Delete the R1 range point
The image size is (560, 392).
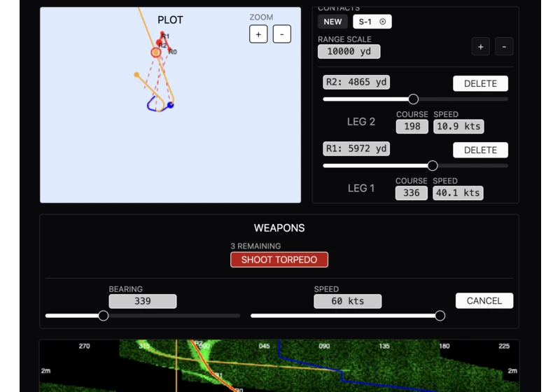point(480,150)
